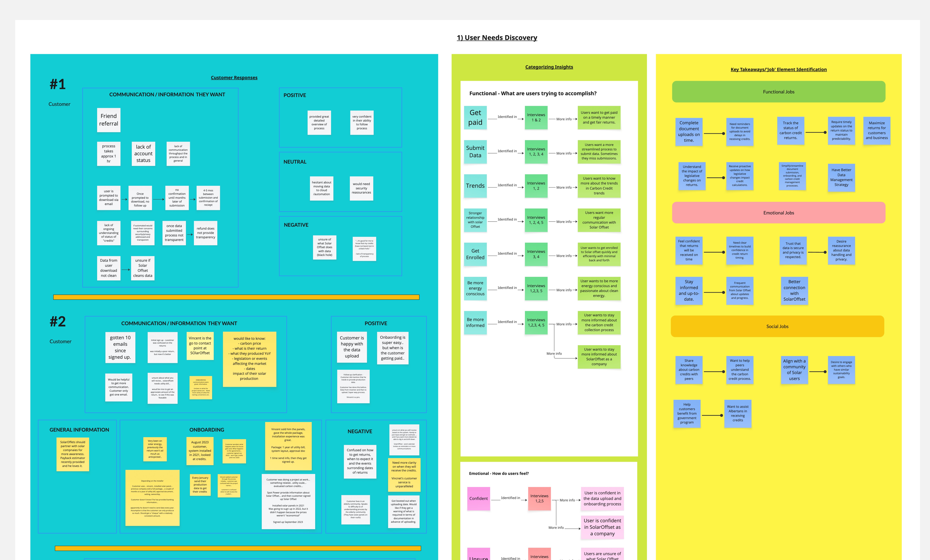Screen dimensions: 930x560
Task: Click the 'Customer Responses' heading
Action: point(234,78)
